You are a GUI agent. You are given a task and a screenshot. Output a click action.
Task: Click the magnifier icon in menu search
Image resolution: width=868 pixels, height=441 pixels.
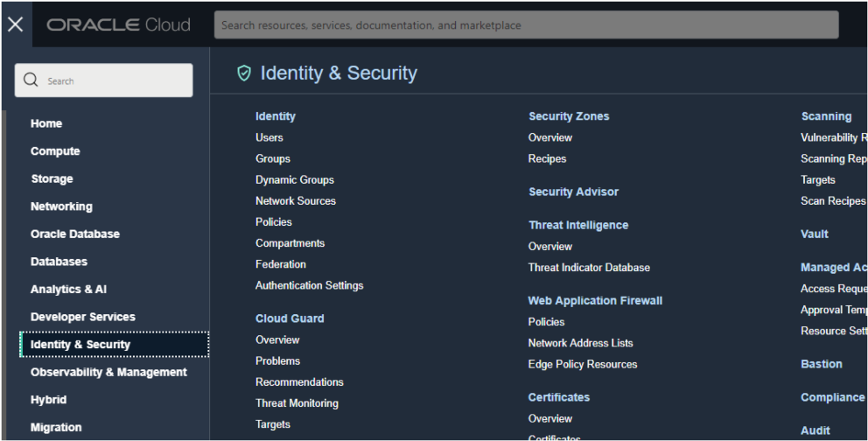pyautogui.click(x=31, y=80)
